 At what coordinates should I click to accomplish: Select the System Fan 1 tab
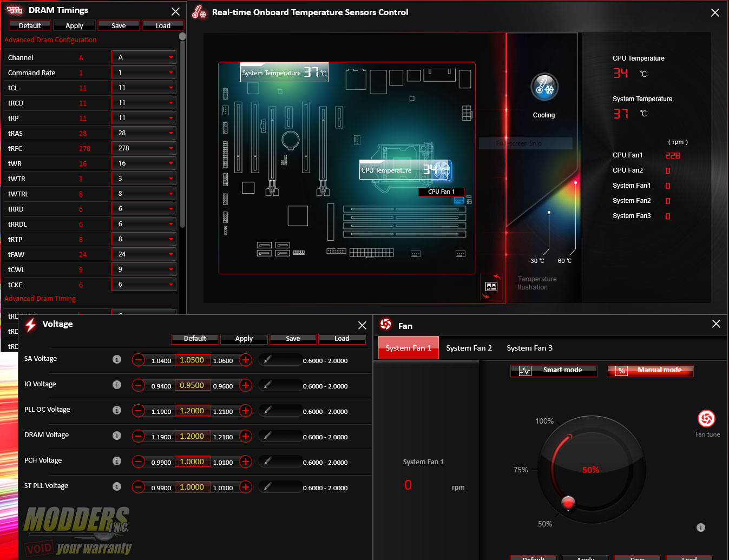[409, 348]
